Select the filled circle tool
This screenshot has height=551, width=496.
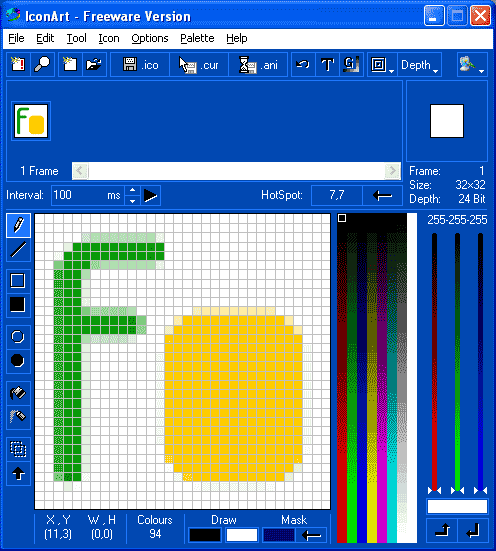click(x=18, y=361)
